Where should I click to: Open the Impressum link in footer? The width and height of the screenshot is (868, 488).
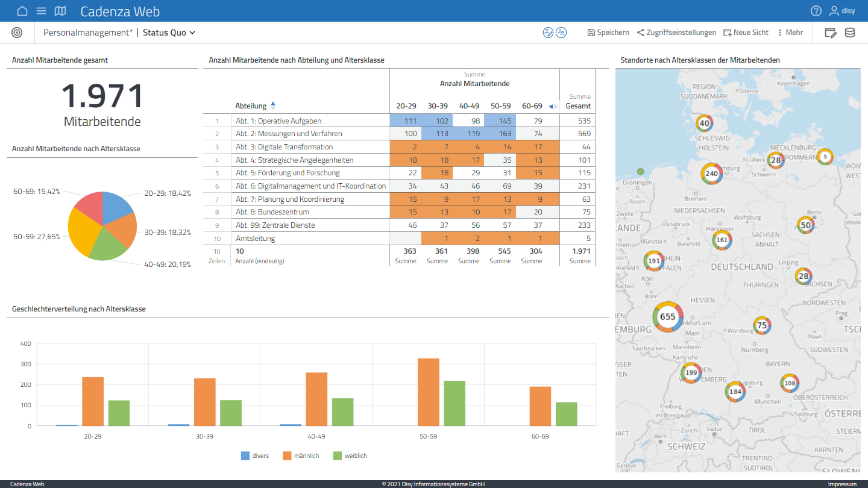click(841, 484)
